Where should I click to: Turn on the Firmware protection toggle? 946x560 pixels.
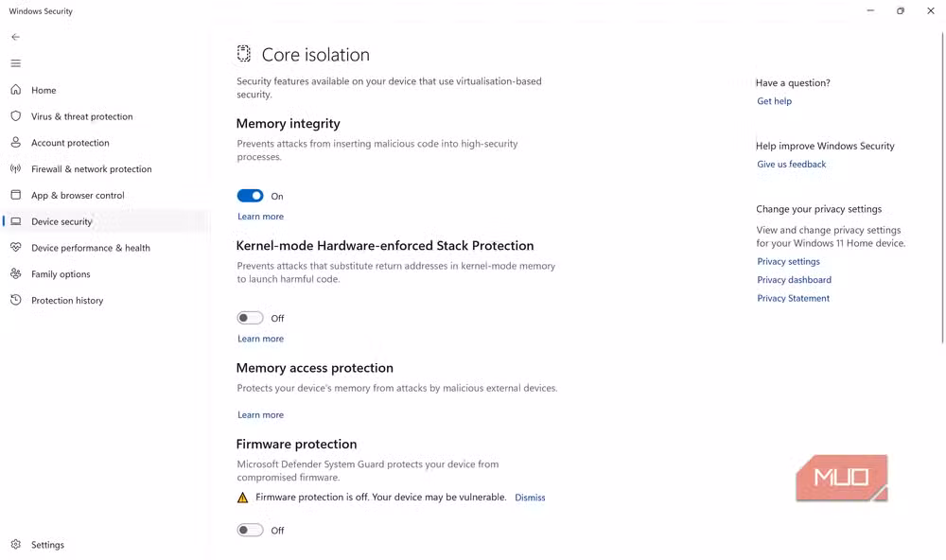(250, 530)
